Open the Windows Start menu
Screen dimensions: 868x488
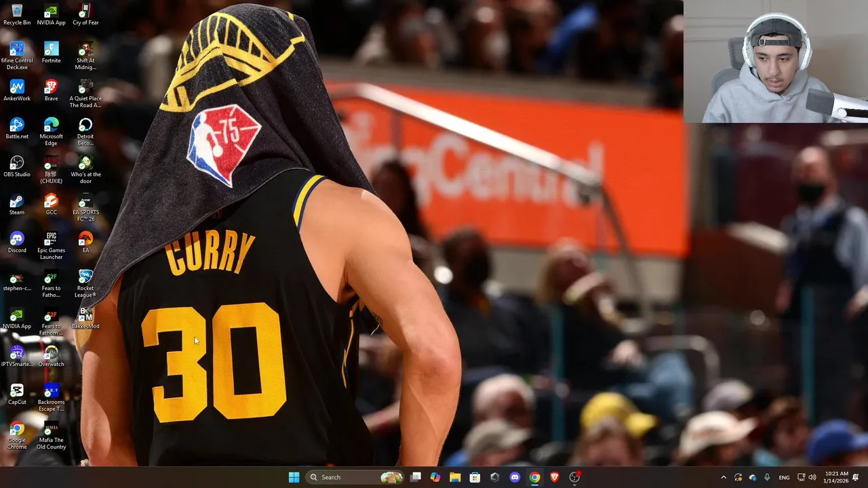(294, 477)
